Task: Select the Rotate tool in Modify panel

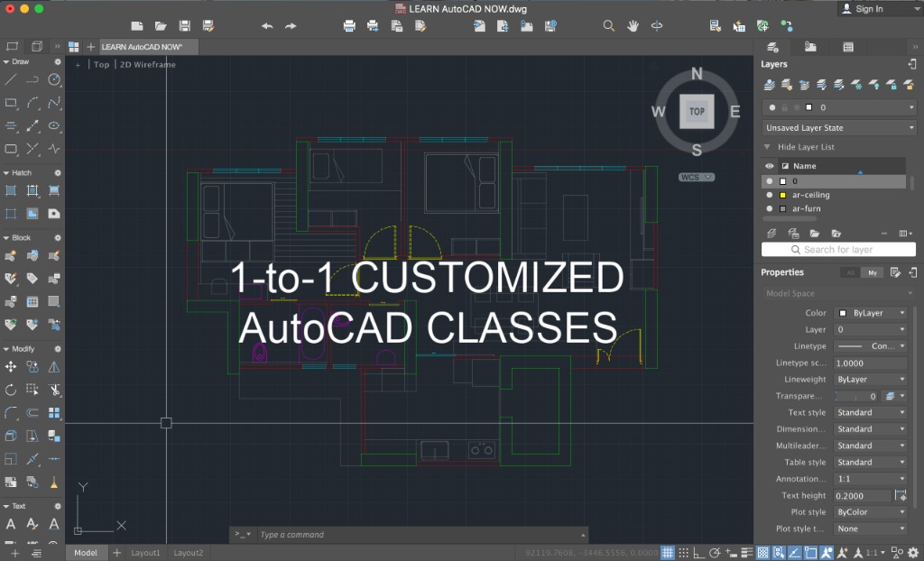Action: 11,390
